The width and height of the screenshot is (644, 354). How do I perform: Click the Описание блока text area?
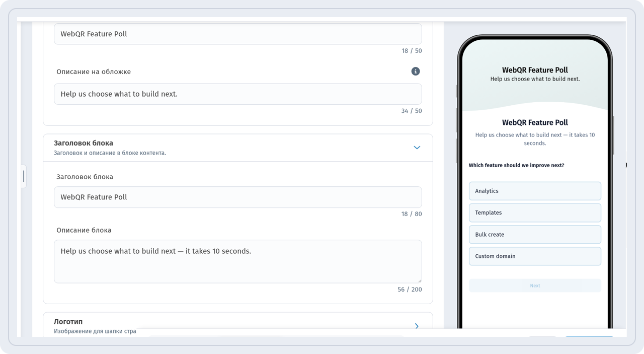[x=238, y=261]
